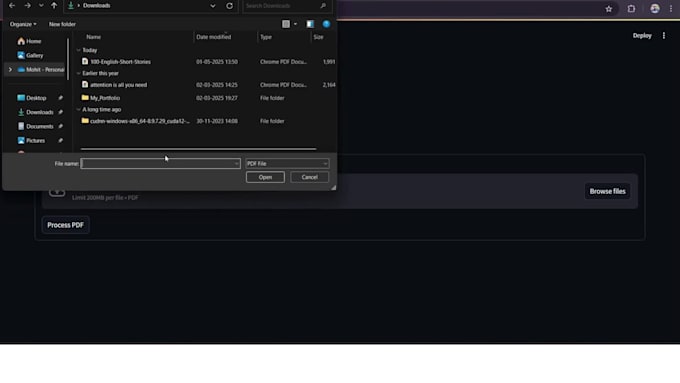
Task: Click the Pictures pin icon
Action: tap(60, 141)
